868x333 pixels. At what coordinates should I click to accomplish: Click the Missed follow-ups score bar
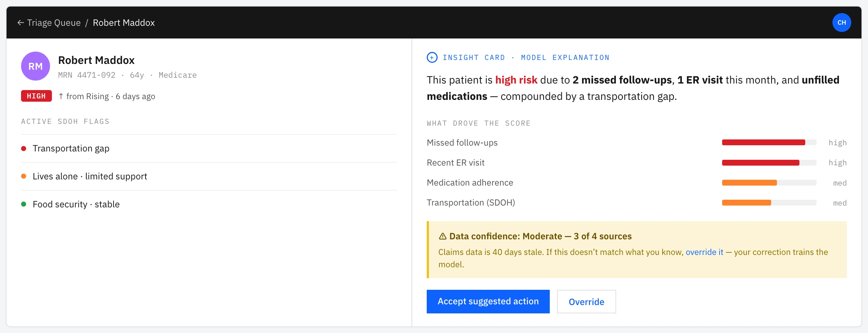click(769, 142)
